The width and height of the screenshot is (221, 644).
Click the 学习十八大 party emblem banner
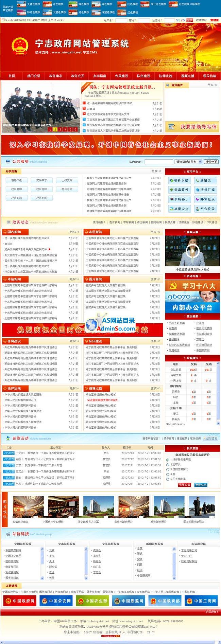click(192, 286)
